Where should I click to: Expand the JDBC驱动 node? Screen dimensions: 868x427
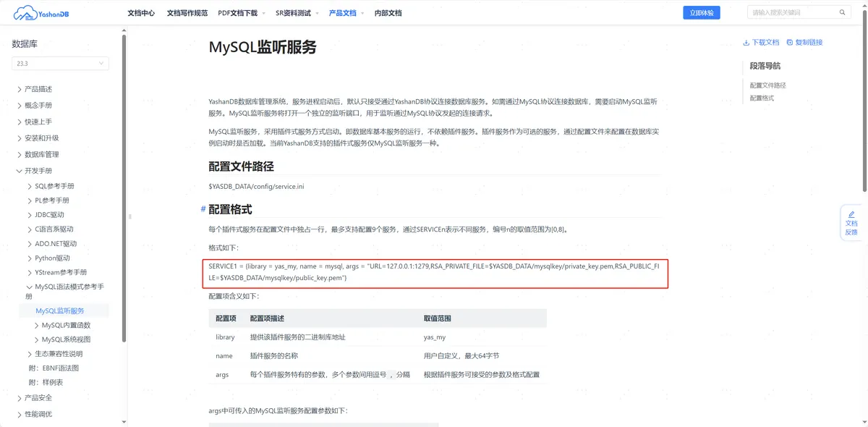[29, 215]
